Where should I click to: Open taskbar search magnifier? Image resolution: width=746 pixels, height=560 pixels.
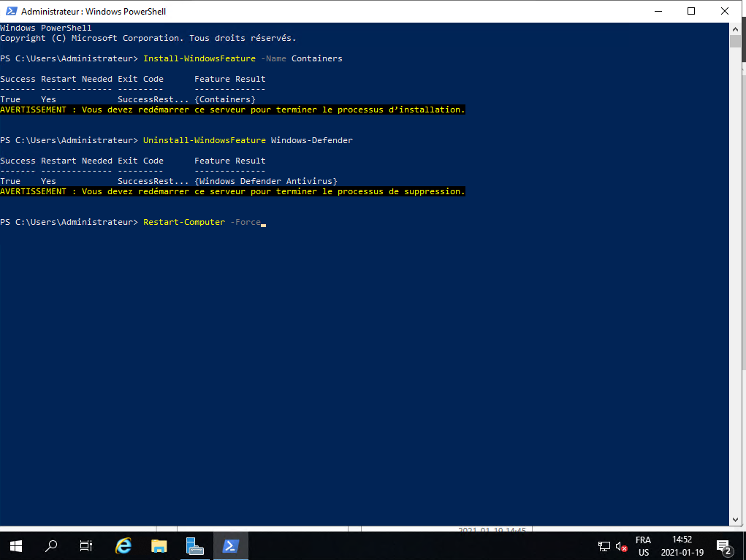tap(51, 546)
